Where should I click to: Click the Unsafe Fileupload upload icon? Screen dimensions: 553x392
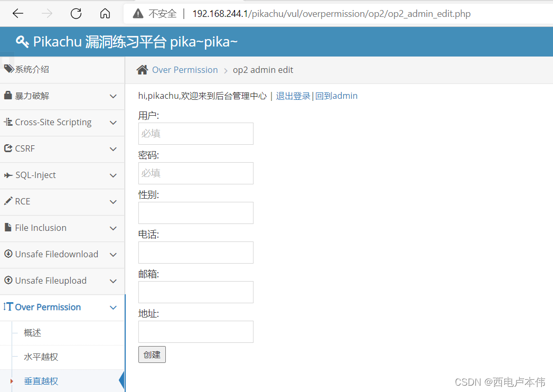pos(8,280)
